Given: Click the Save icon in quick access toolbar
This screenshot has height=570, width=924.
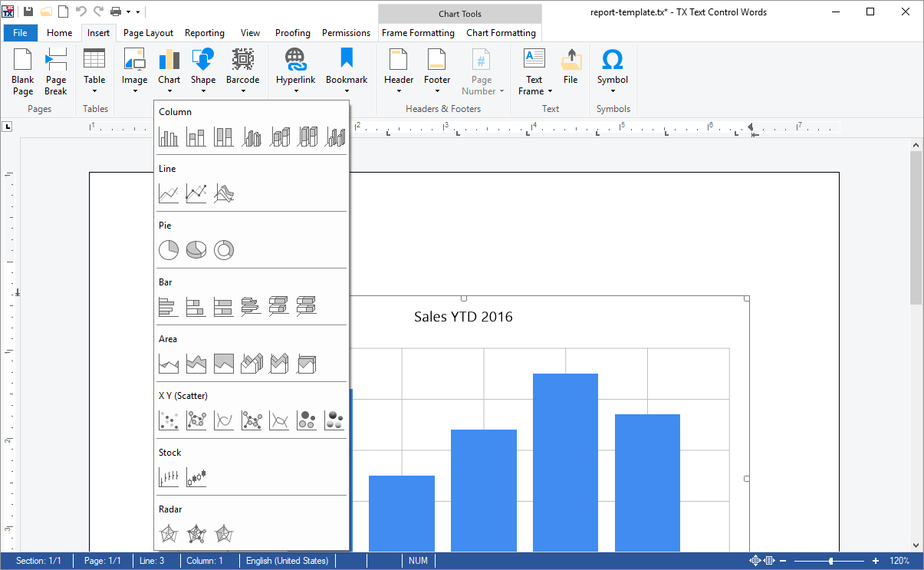Looking at the screenshot, I should click(28, 12).
